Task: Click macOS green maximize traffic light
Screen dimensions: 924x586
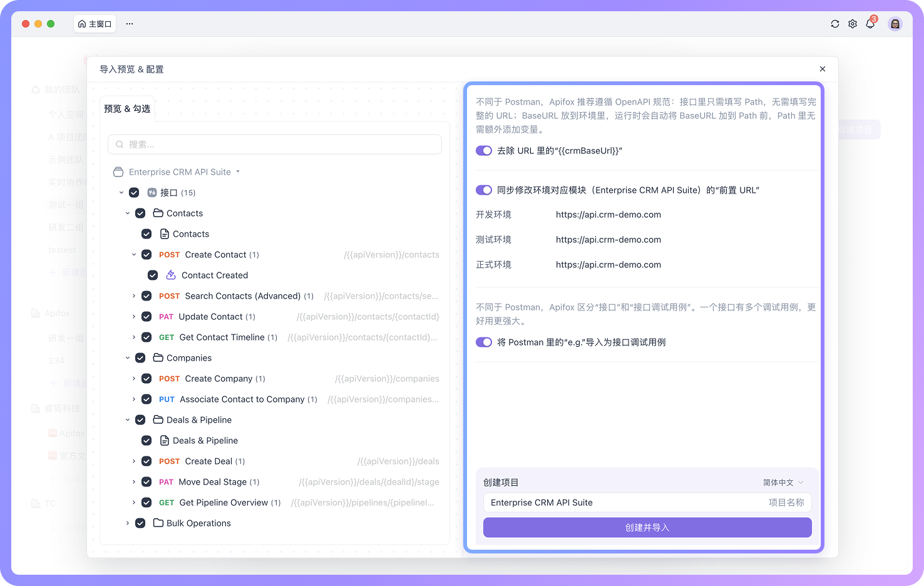Action: pyautogui.click(x=51, y=24)
